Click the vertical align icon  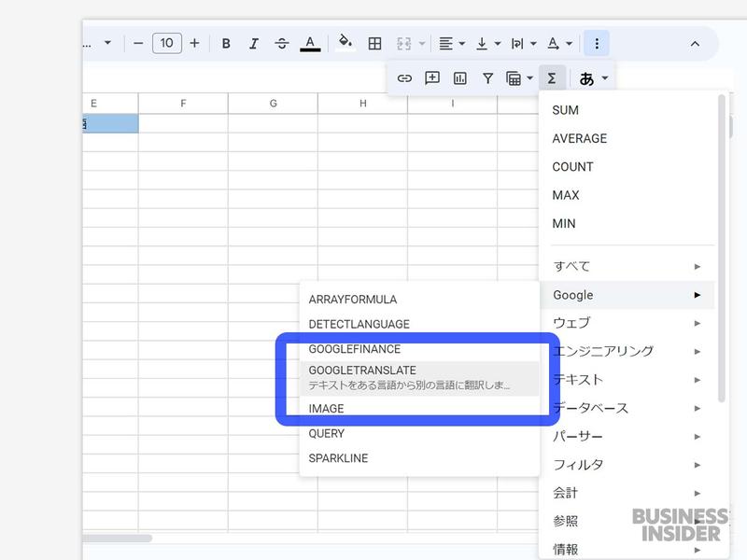[482, 43]
